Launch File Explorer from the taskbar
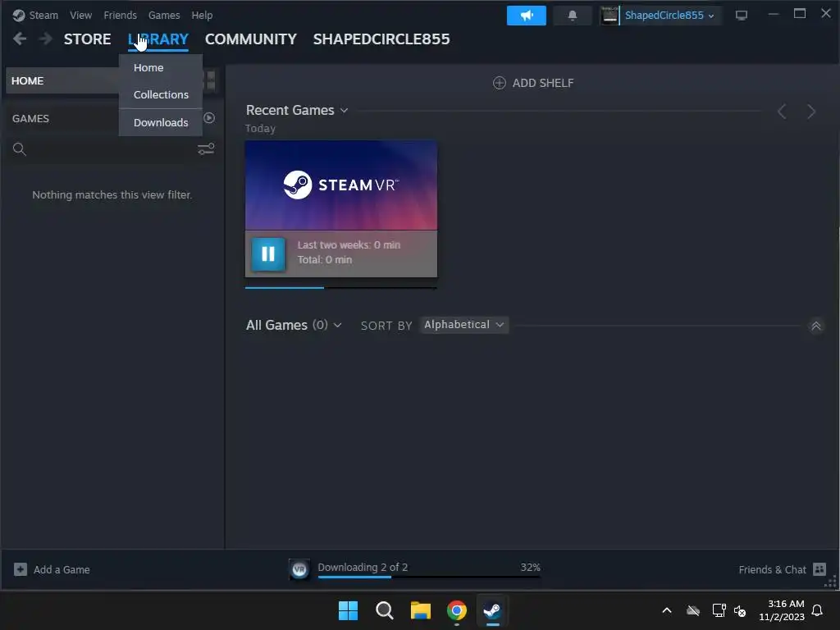The image size is (840, 630). click(x=421, y=610)
